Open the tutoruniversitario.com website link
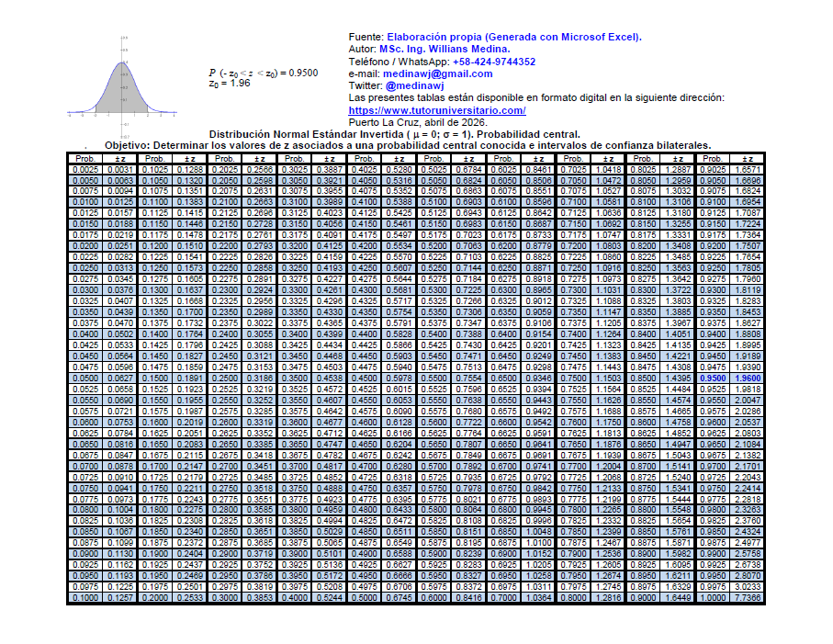The height and width of the screenshot is (644, 833). pos(437,110)
